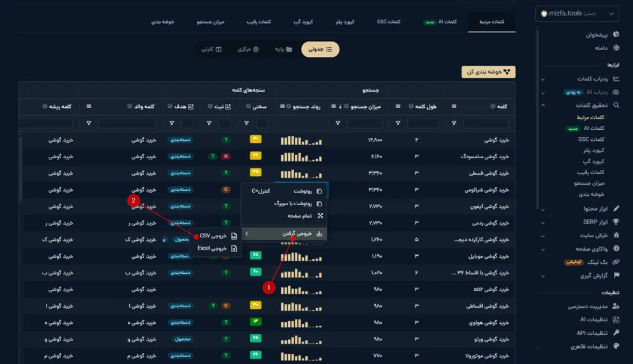633x364 pixels.
Task: Open the کیورد پلنر tab at top
Action: [345, 22]
